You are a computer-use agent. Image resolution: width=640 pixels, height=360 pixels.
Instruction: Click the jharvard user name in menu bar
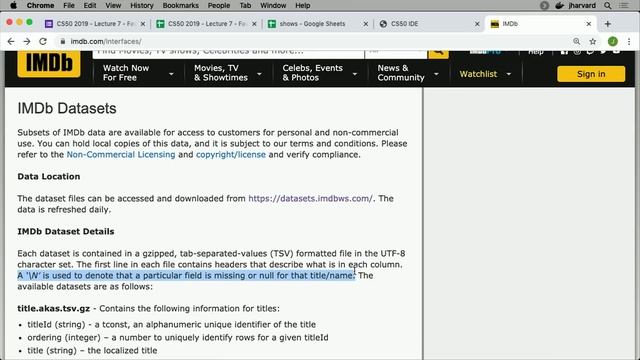point(582,5)
